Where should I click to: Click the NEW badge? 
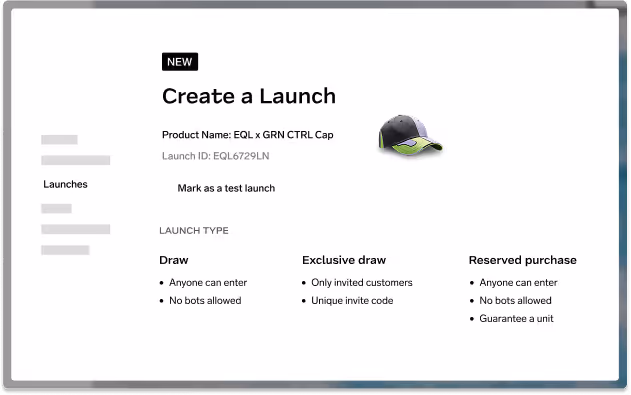click(x=180, y=62)
